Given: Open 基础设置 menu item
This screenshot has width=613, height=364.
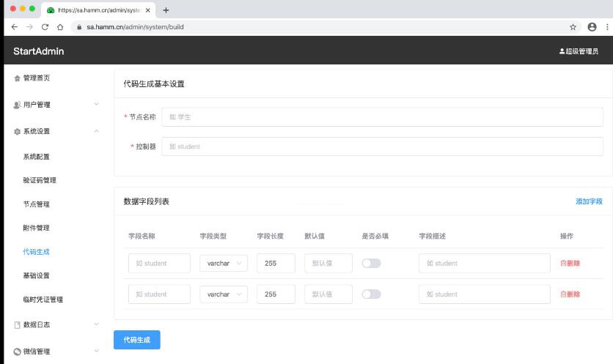Looking at the screenshot, I should 37,275.
